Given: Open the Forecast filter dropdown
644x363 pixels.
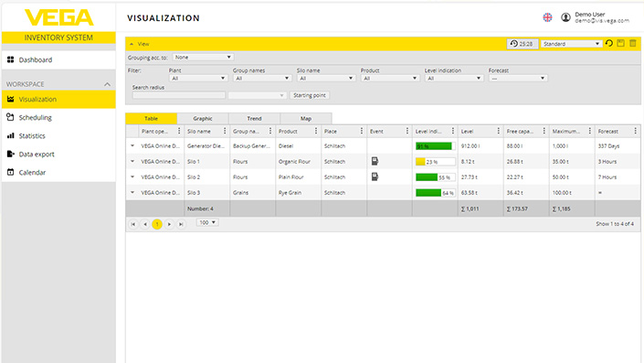Looking at the screenshot, I should [518, 78].
